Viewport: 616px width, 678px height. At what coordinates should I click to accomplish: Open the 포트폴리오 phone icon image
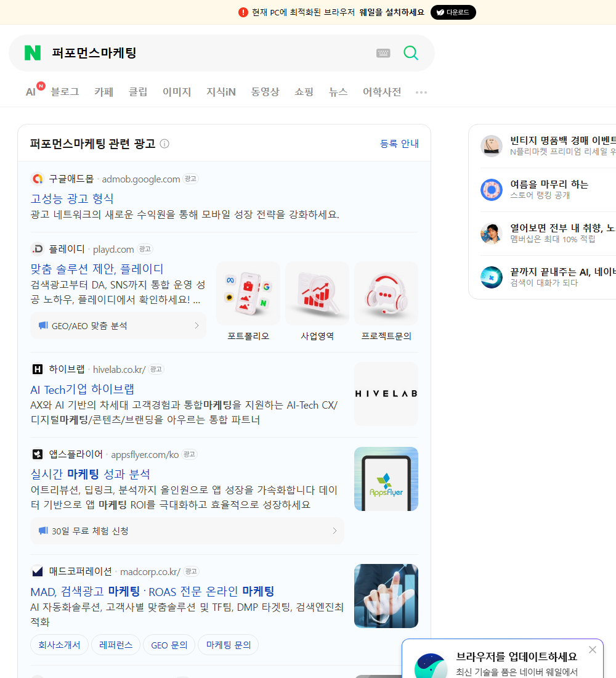point(248,293)
